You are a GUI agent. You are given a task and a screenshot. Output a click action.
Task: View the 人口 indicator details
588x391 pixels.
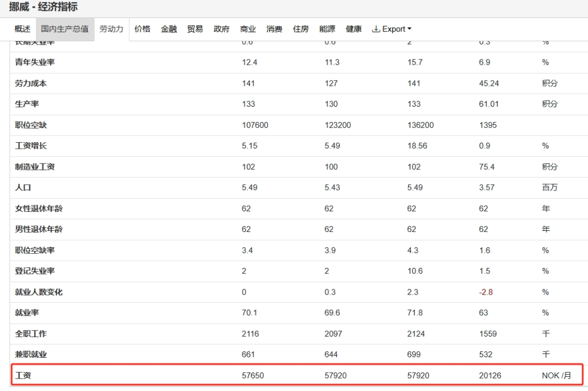point(23,187)
